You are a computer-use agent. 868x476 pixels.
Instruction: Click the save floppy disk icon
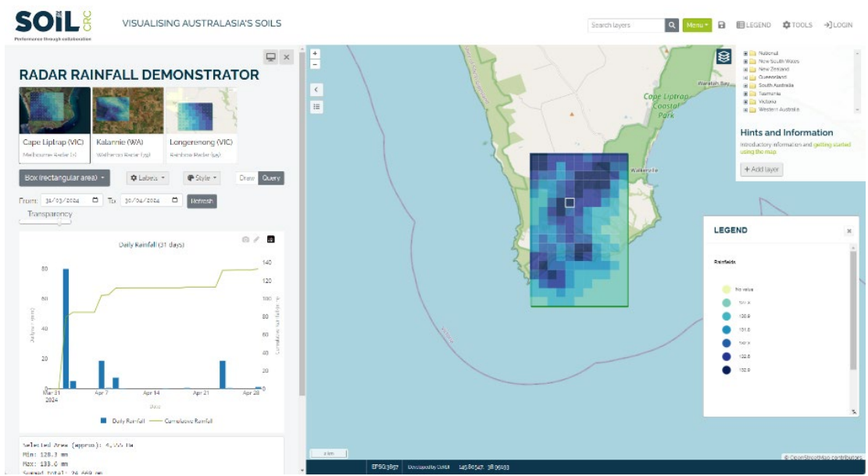coord(722,25)
